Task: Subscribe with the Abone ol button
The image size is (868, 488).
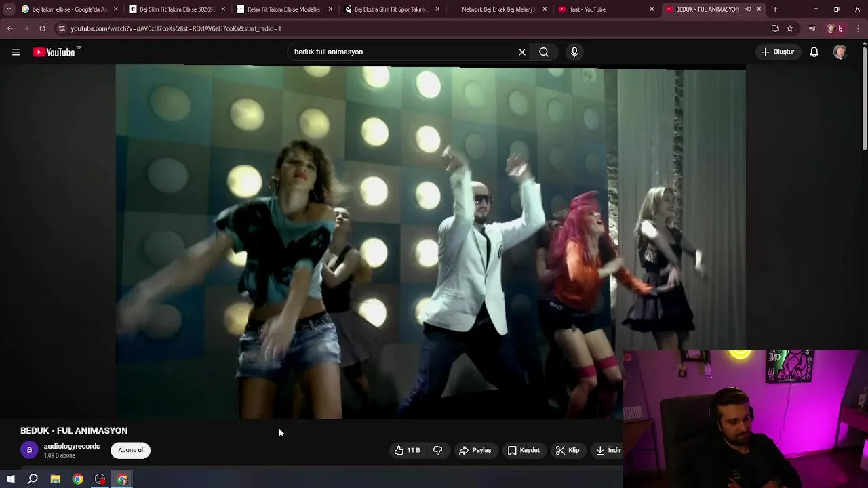Action: tap(131, 450)
